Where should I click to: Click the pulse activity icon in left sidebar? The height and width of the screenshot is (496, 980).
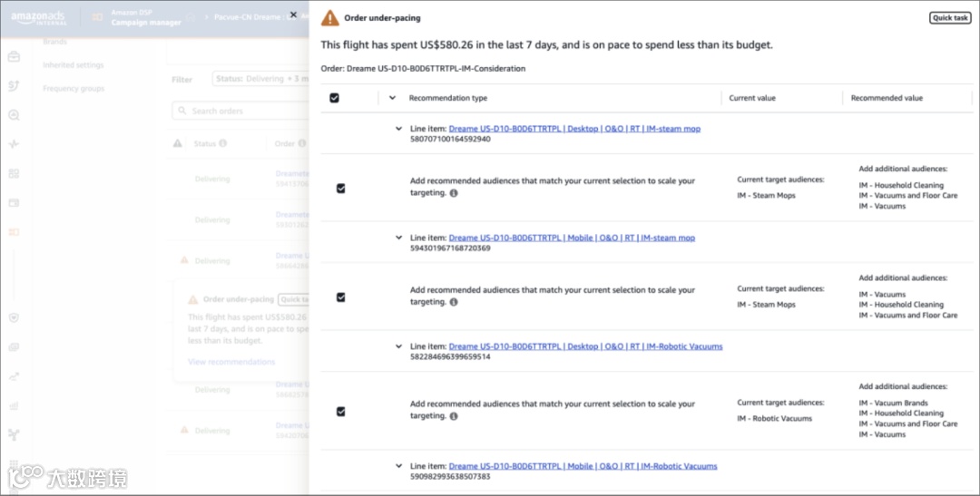pyautogui.click(x=14, y=144)
